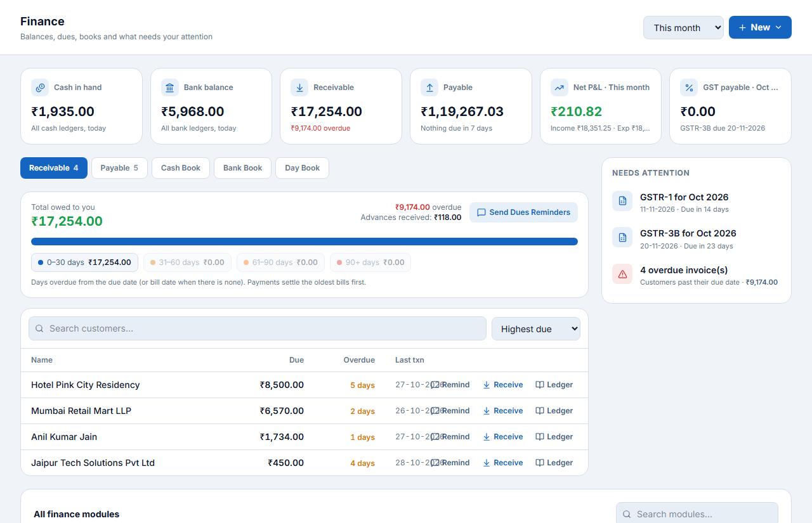Image resolution: width=812 pixels, height=523 pixels.
Task: Open the New dropdown button
Action: (x=760, y=27)
